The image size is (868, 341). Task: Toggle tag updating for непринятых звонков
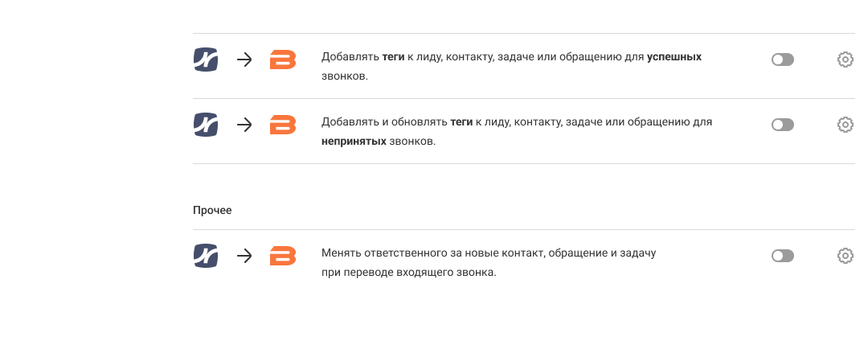tap(782, 125)
